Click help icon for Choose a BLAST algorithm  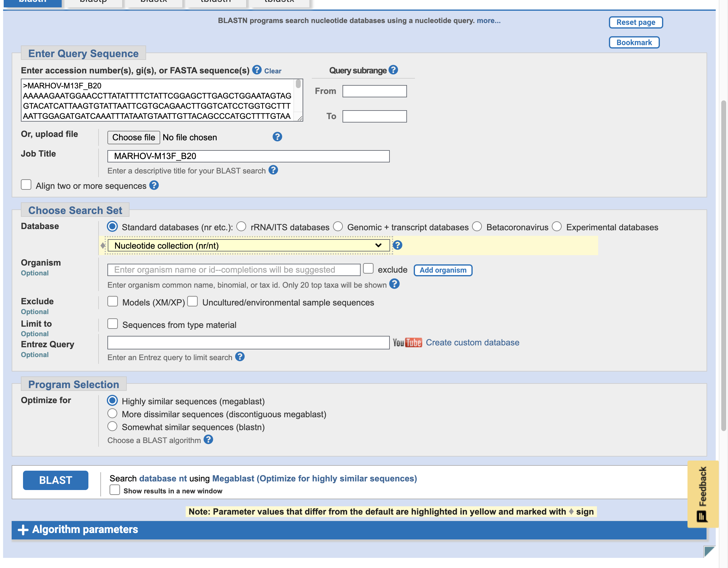[x=208, y=440]
